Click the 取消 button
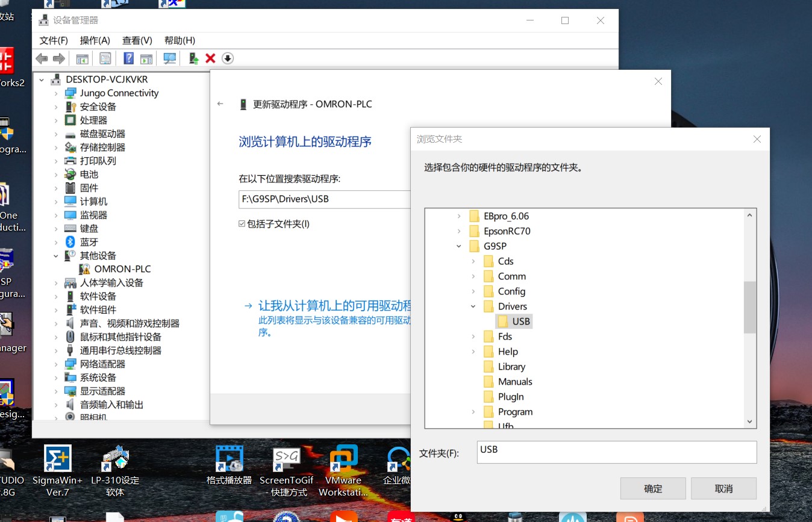 click(723, 489)
